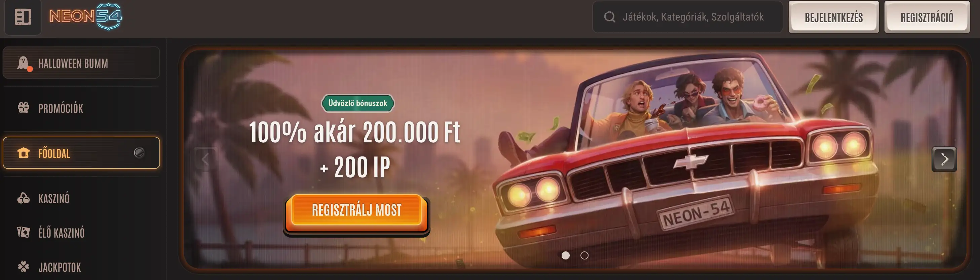Click the Regisztráció button
Screen dimensions: 980x280
[927, 17]
